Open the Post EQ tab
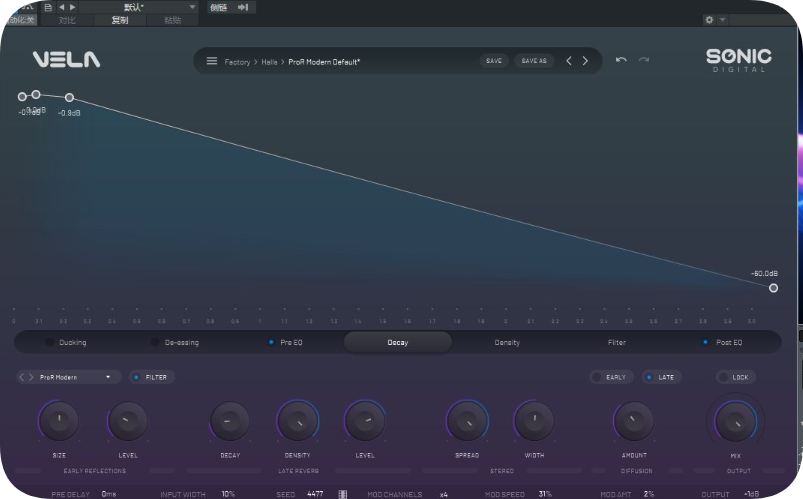 point(729,342)
